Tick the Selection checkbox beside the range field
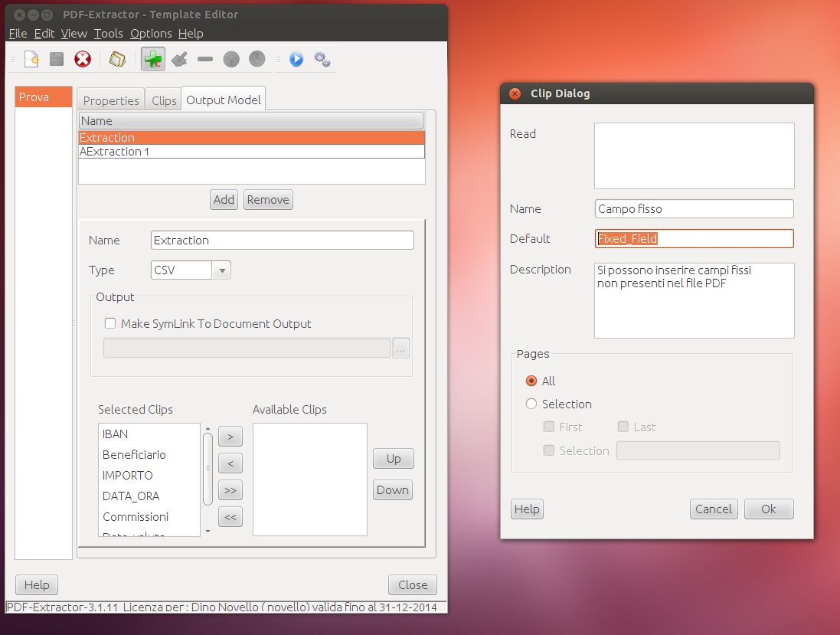The image size is (840, 635). coord(548,450)
